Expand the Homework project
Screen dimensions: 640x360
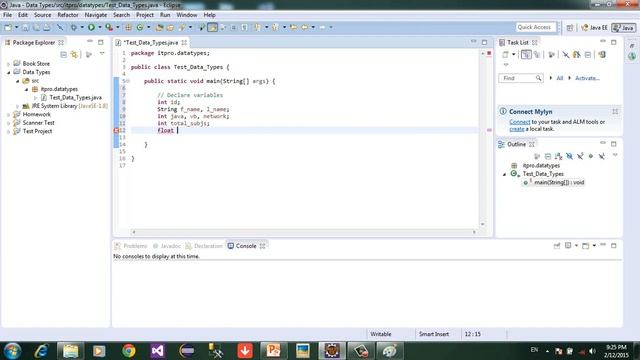coord(9,115)
